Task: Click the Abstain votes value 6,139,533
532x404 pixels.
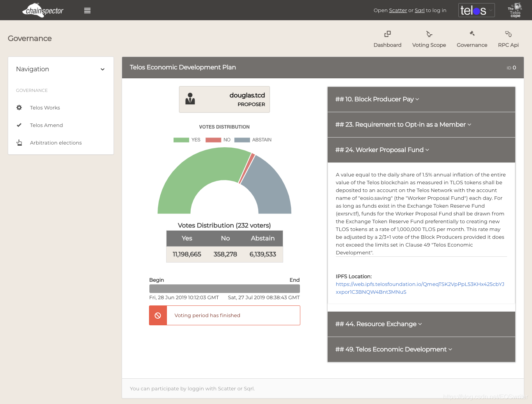Action: tap(263, 254)
